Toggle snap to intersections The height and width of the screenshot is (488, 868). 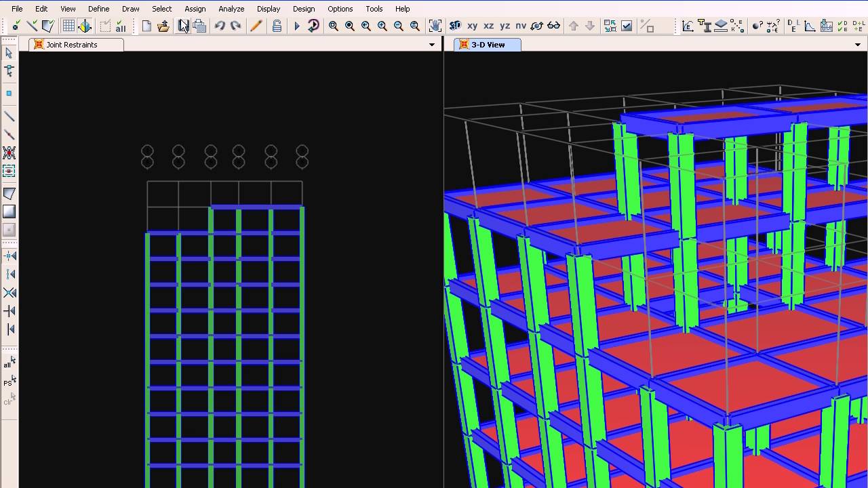click(9, 292)
